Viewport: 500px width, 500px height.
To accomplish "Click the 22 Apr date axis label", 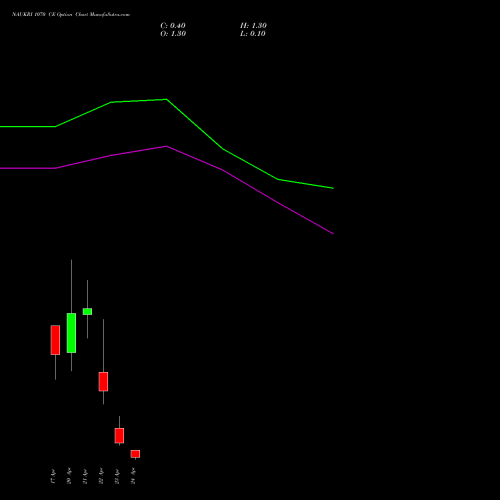I will [101, 476].
